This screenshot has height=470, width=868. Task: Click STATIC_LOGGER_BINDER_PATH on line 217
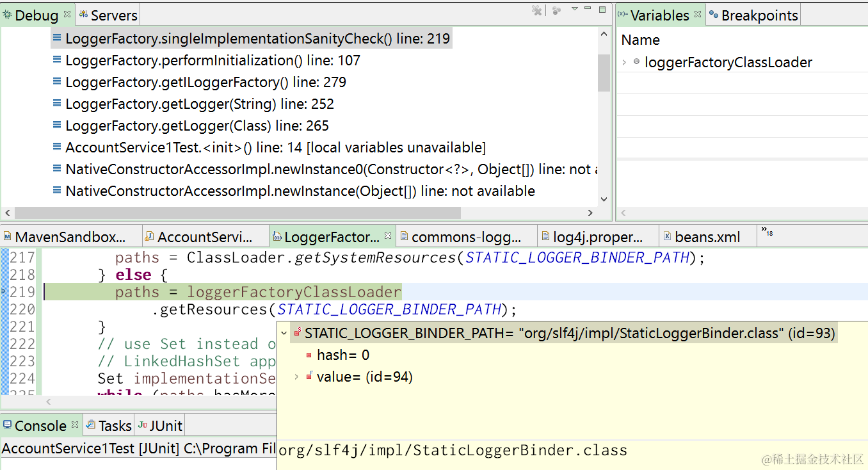coord(577,257)
